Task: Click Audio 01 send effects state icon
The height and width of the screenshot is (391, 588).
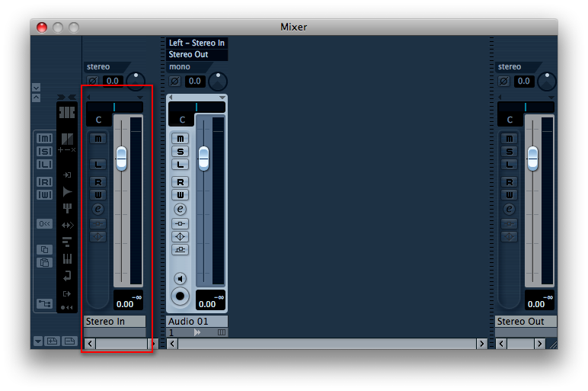Action: click(181, 249)
